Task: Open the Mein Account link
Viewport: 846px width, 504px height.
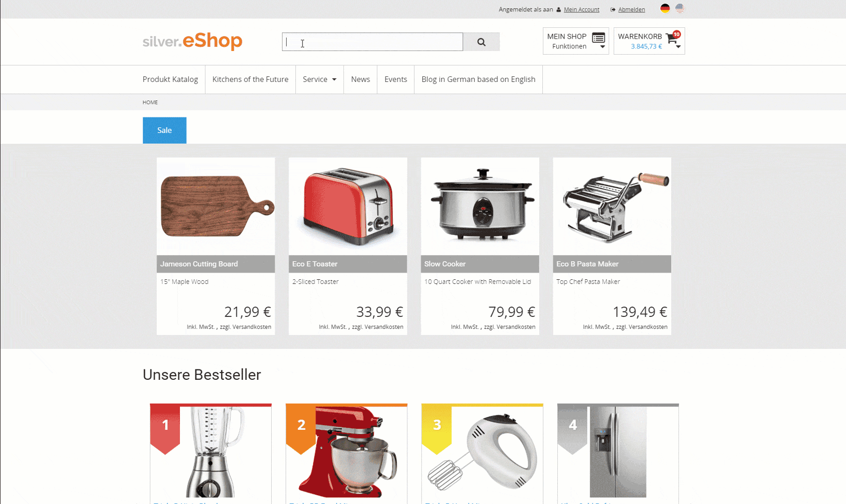Action: tap(582, 10)
